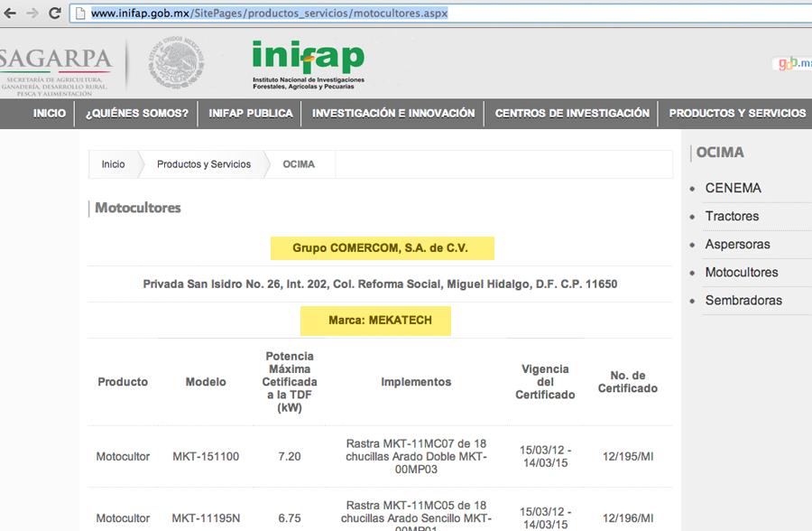Click the OCIMA sidebar heading

click(x=720, y=153)
